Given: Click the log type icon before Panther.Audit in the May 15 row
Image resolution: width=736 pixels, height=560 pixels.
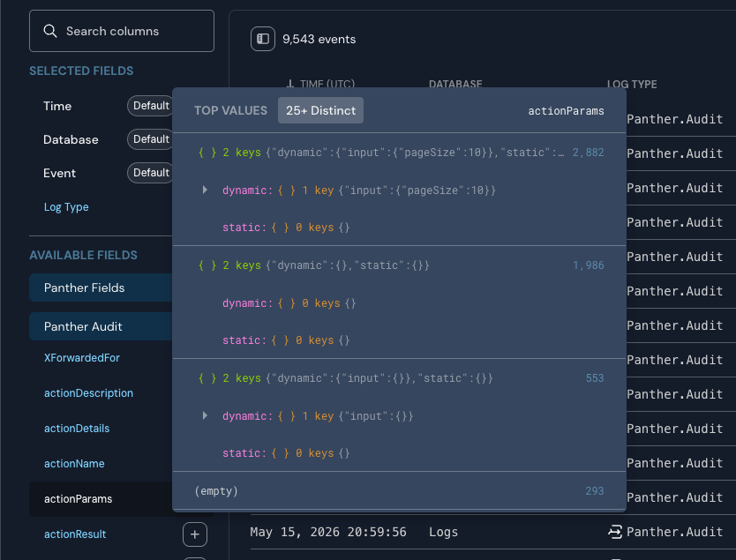Looking at the screenshot, I should click(x=615, y=532).
